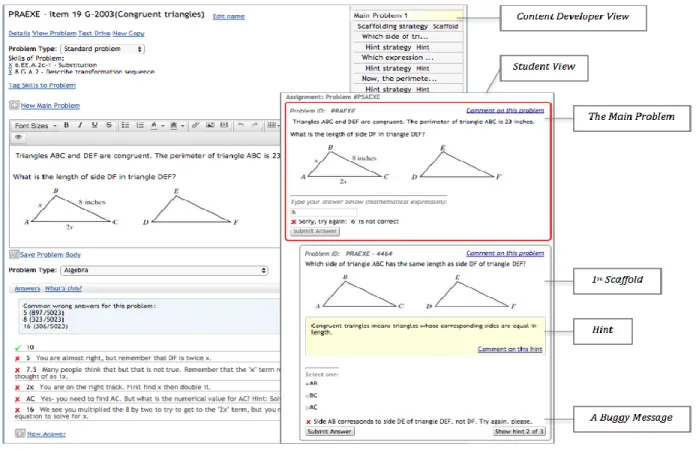Apply underline formatting in the editor toolbar
The image size is (696, 450).
point(95,125)
